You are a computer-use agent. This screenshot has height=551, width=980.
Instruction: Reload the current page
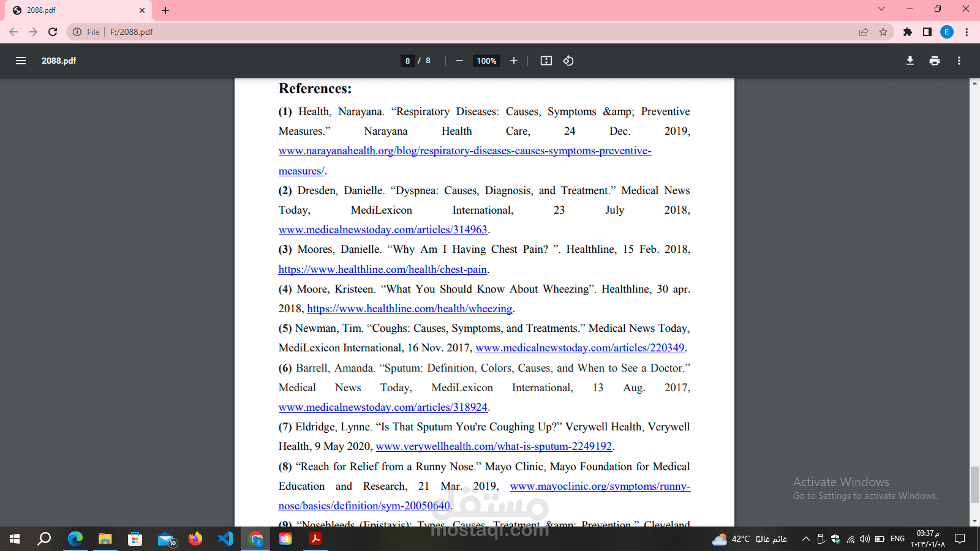[53, 32]
